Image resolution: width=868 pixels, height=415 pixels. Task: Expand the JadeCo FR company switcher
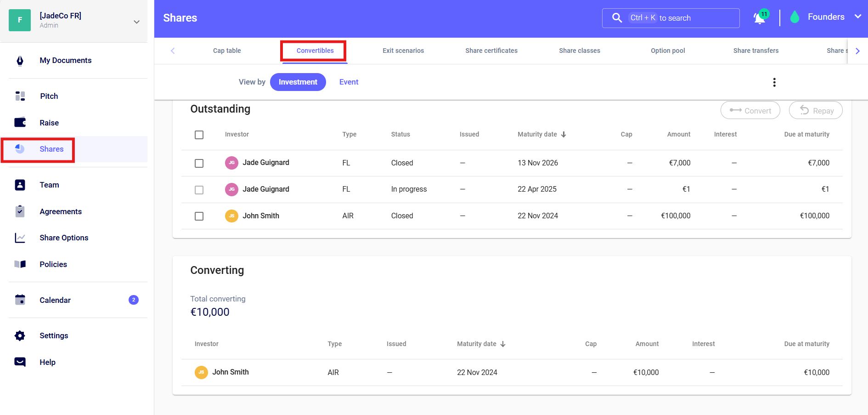pyautogui.click(x=136, y=22)
